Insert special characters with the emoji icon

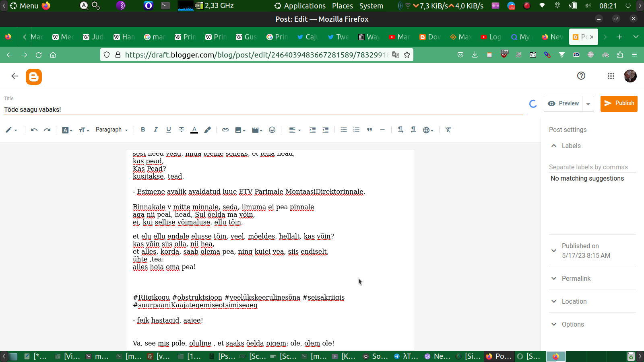tap(272, 130)
